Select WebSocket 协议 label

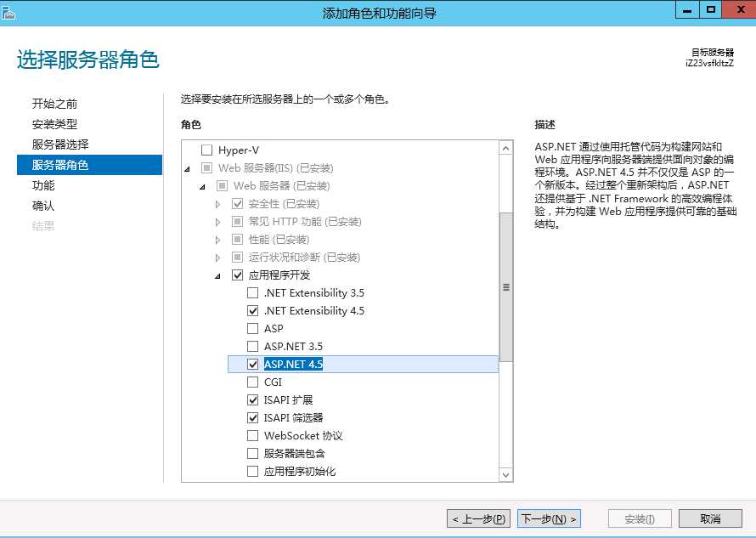point(303,436)
